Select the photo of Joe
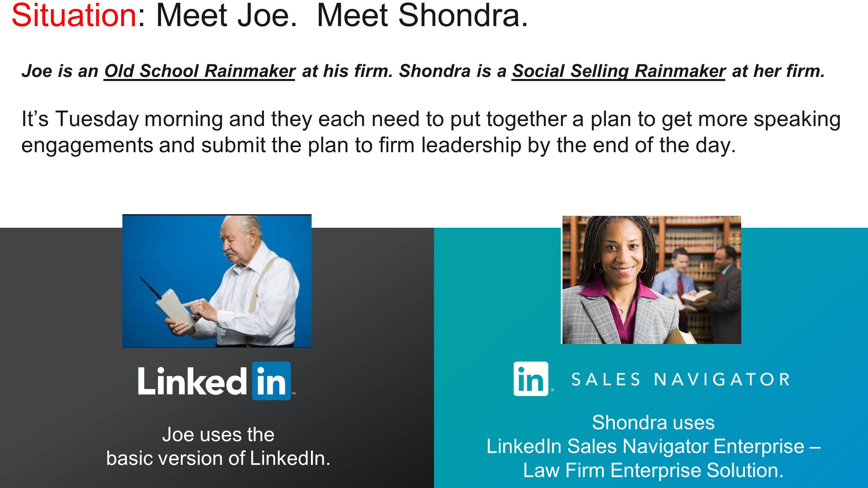This screenshot has height=488, width=868. 217,281
